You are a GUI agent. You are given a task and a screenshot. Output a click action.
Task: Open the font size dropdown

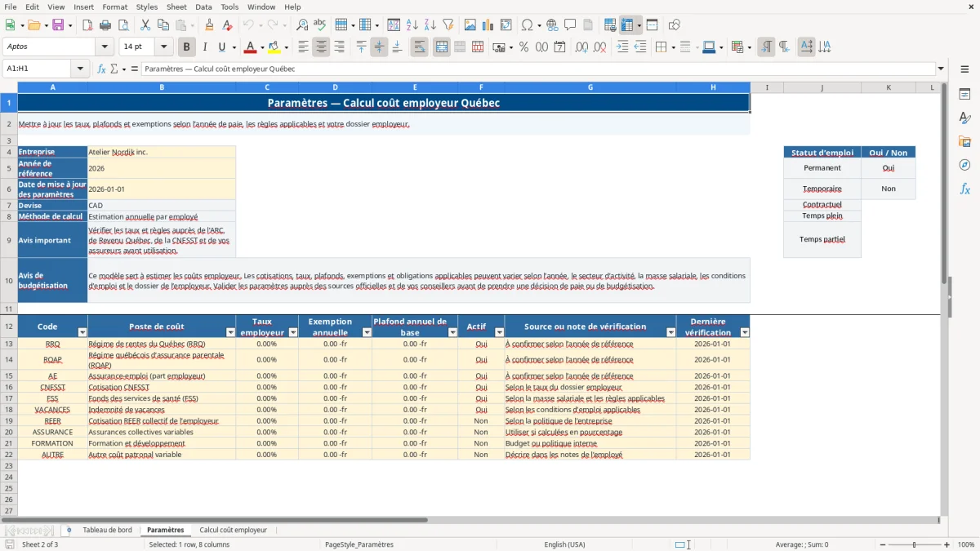pos(163,47)
